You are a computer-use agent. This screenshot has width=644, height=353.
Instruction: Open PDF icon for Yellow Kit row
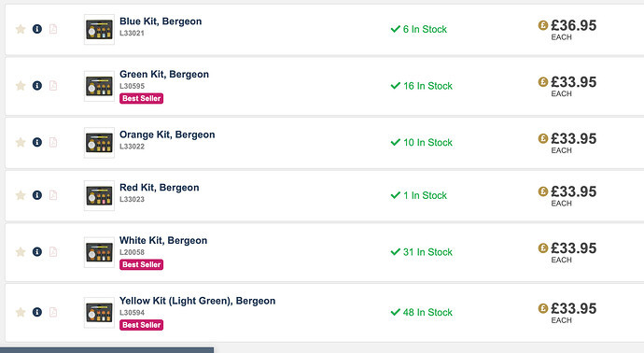pyautogui.click(x=53, y=312)
